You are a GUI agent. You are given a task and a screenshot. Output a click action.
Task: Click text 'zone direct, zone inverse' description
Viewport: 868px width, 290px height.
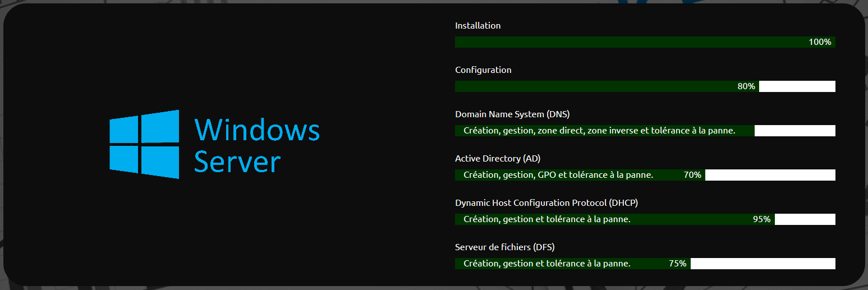pyautogui.click(x=587, y=131)
